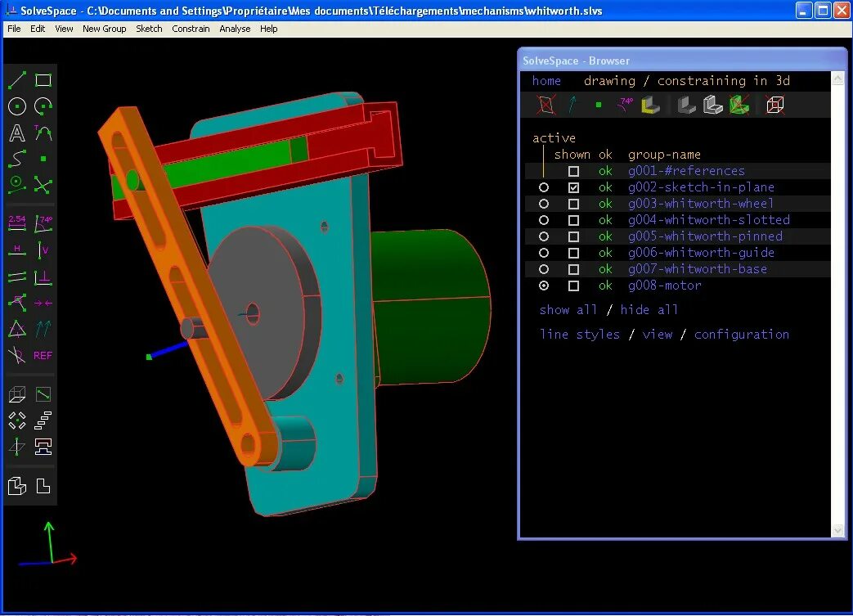Open the Edit menu
This screenshot has height=616, width=853.
38,29
